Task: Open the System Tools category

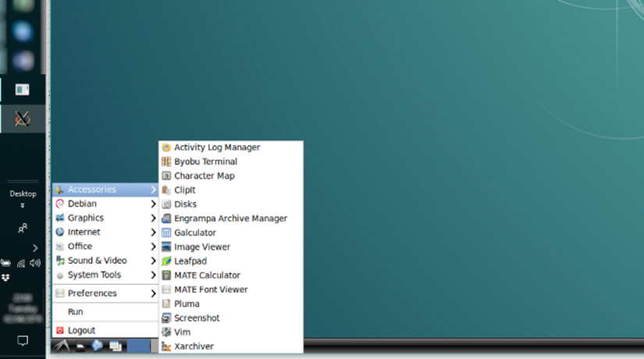Action: tap(105, 275)
